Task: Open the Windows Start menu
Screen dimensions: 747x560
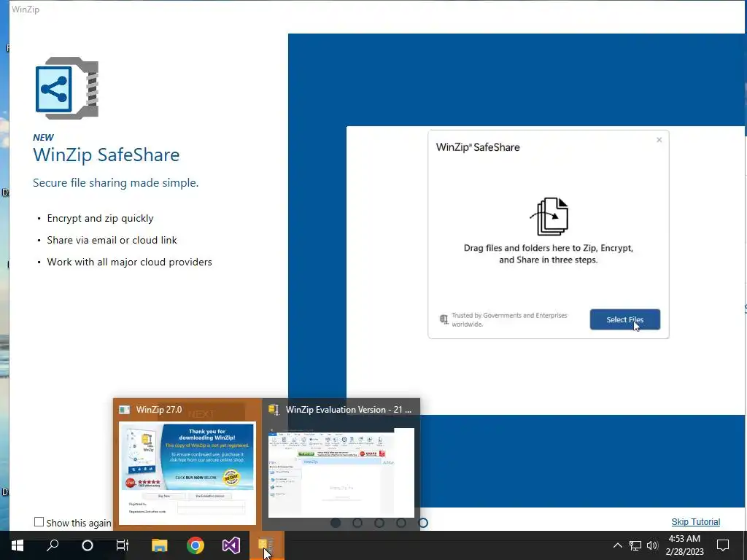Action: pos(18,545)
